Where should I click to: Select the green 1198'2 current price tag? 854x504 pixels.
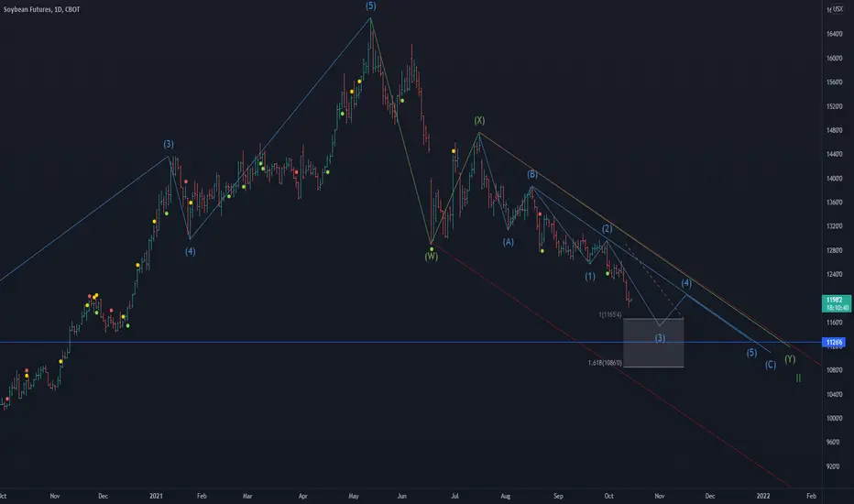pos(836,303)
